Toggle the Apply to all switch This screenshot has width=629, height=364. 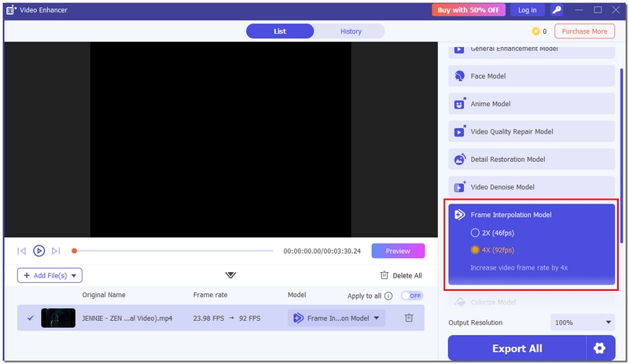[x=411, y=296]
